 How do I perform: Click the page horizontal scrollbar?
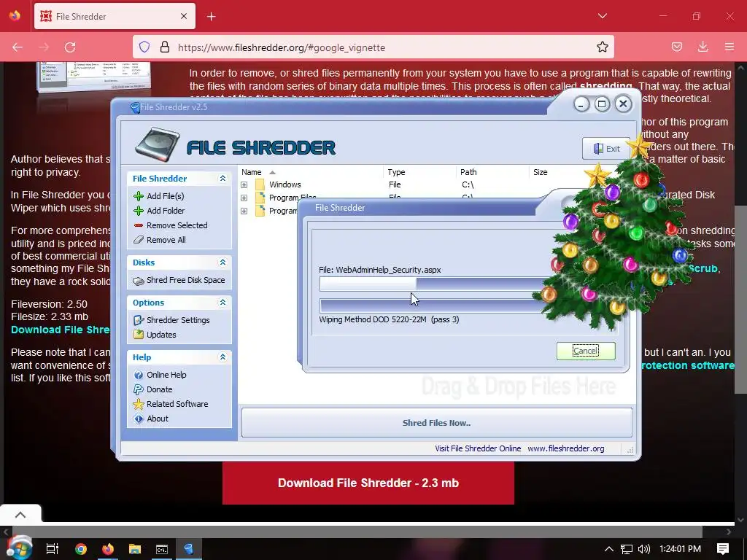pos(357,532)
